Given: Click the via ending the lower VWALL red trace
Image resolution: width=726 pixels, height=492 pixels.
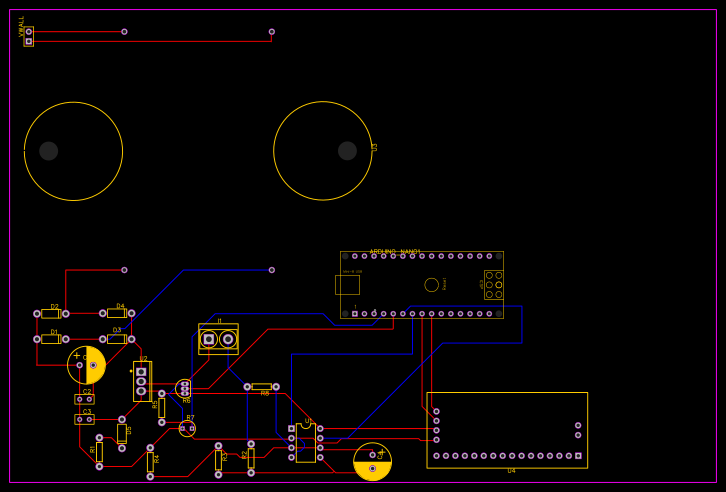Looking at the screenshot, I should (272, 31).
